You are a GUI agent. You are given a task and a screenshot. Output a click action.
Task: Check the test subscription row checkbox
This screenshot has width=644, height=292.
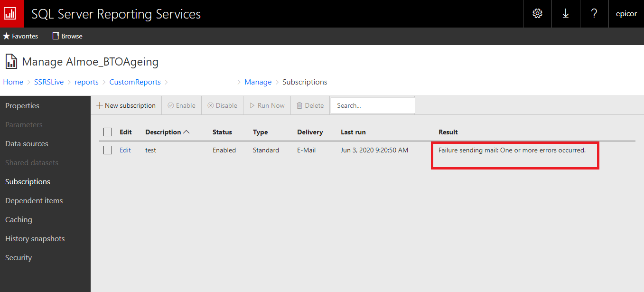[108, 150]
